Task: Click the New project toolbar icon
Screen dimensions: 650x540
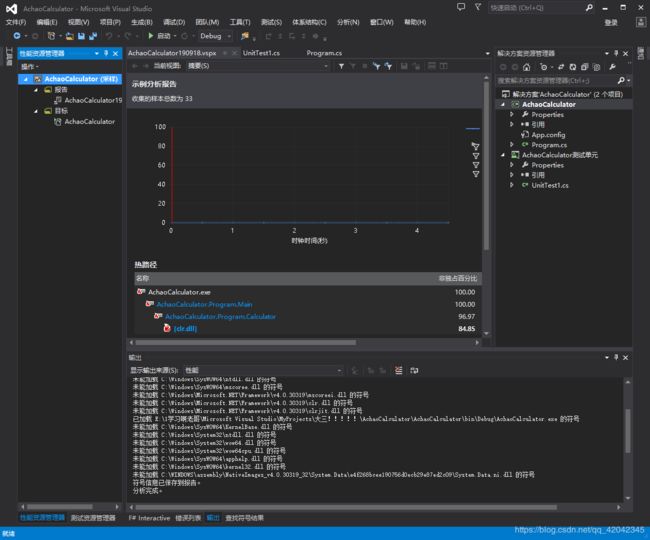Action: point(51,36)
